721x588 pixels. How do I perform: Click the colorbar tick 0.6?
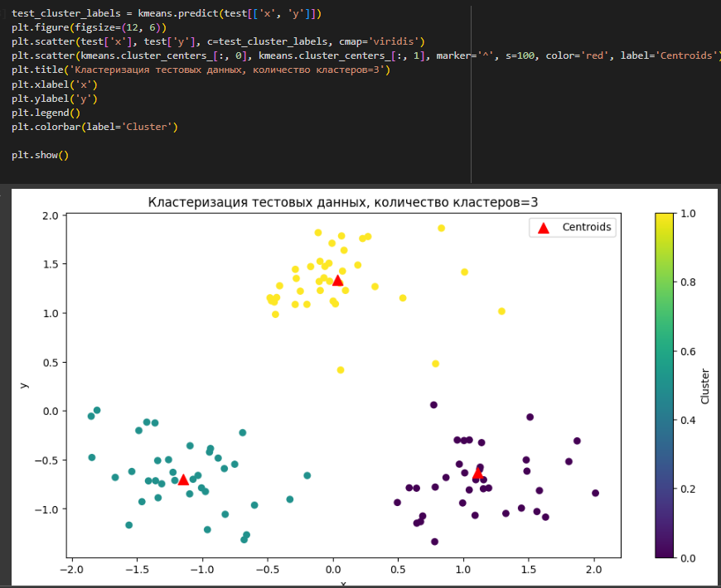point(688,351)
